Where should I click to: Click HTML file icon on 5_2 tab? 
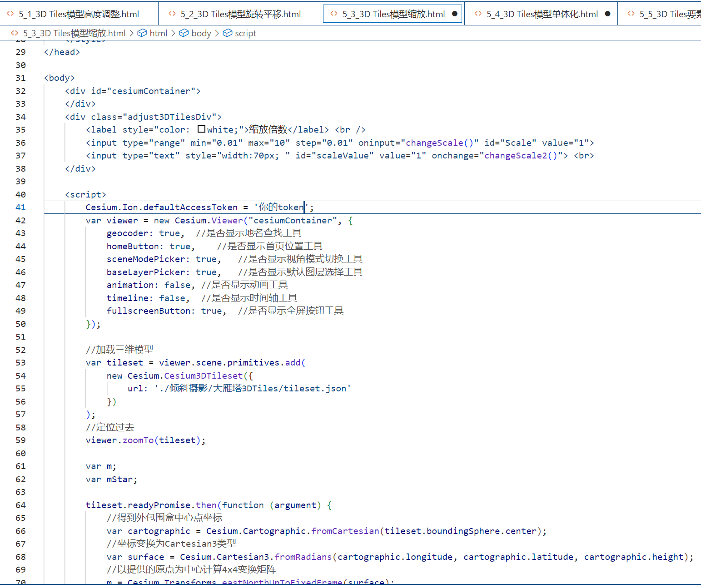[x=172, y=14]
